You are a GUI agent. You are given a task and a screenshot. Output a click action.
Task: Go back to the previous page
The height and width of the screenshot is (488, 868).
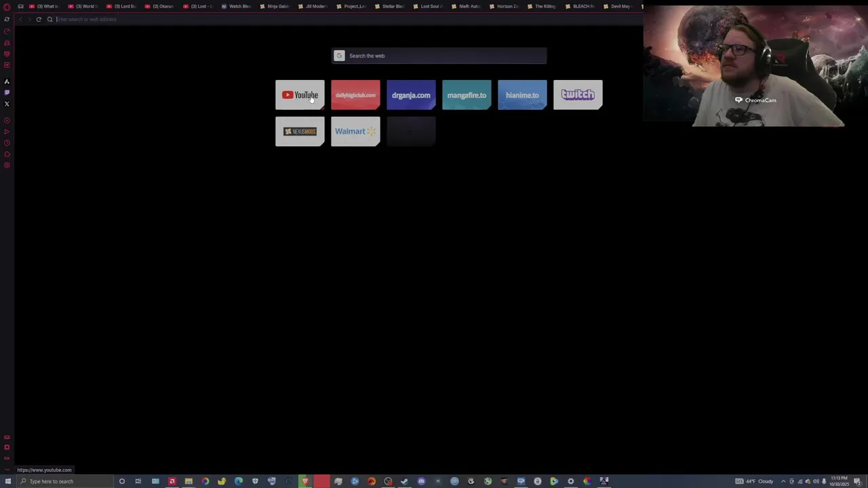20,19
